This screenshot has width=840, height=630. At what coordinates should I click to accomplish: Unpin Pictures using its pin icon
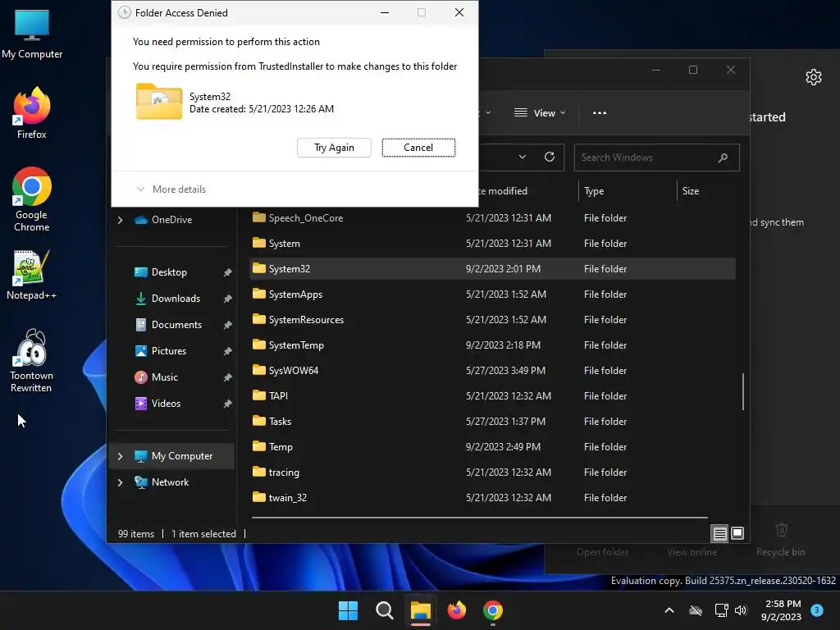click(228, 351)
